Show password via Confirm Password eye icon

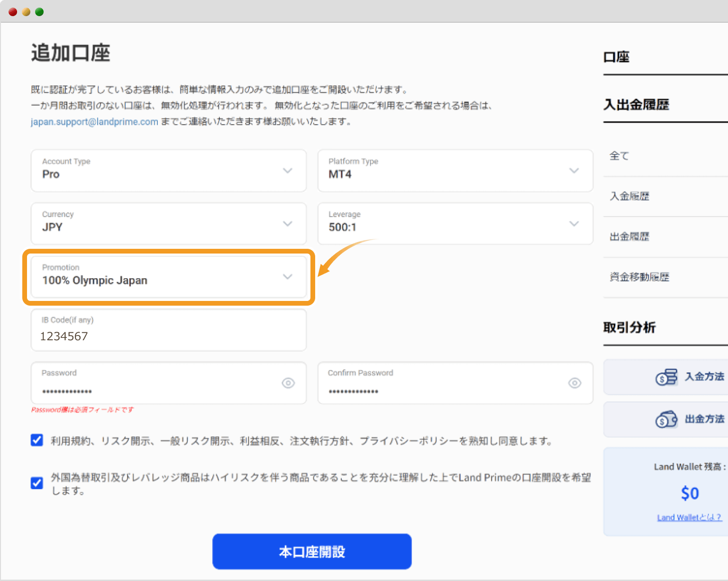click(574, 383)
